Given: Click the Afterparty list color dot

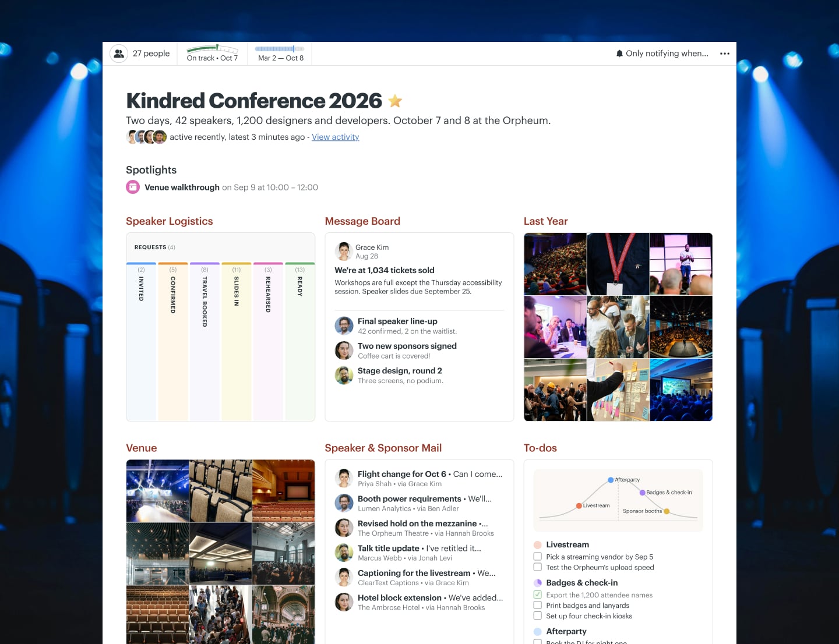Looking at the screenshot, I should click(x=538, y=632).
